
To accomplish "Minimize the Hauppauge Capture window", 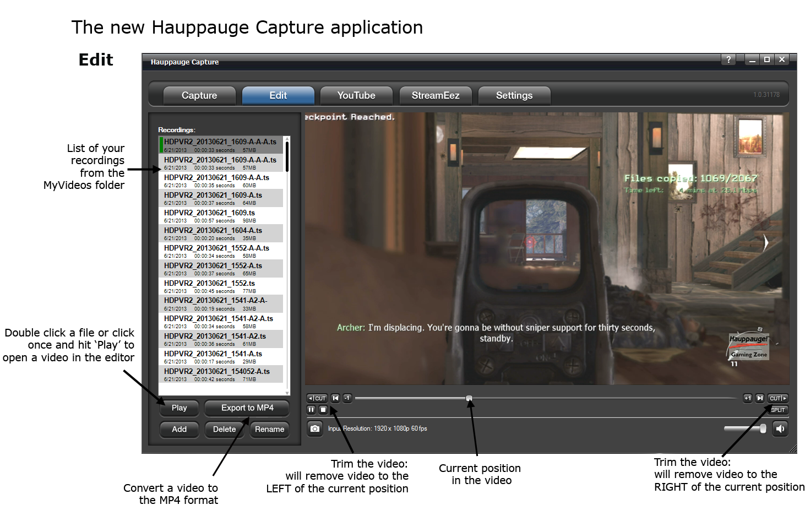I will tap(752, 59).
